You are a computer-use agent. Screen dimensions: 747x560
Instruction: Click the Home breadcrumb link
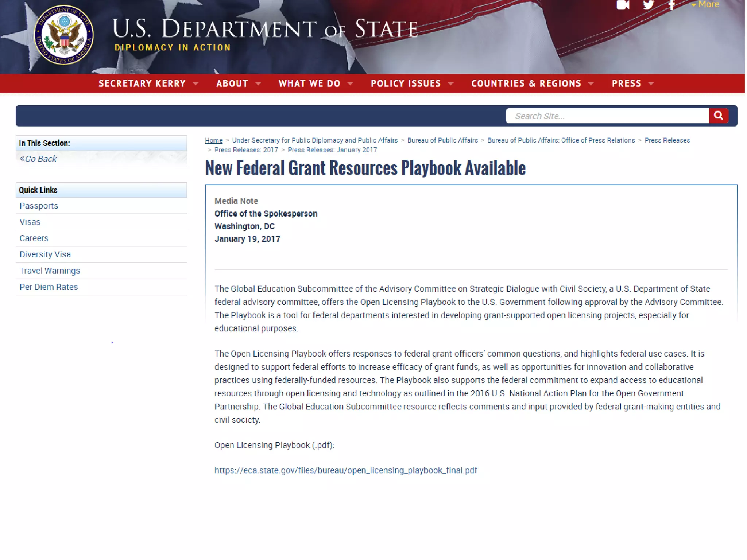(213, 140)
